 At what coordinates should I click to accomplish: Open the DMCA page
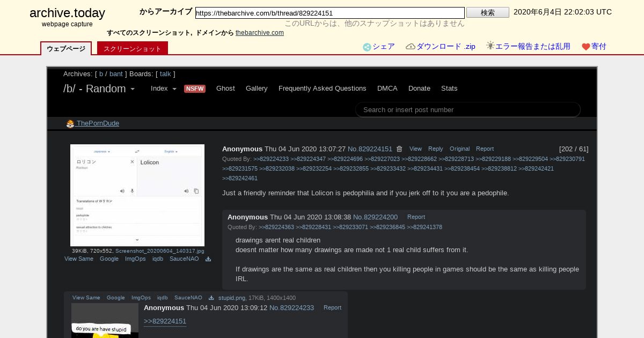(x=387, y=89)
